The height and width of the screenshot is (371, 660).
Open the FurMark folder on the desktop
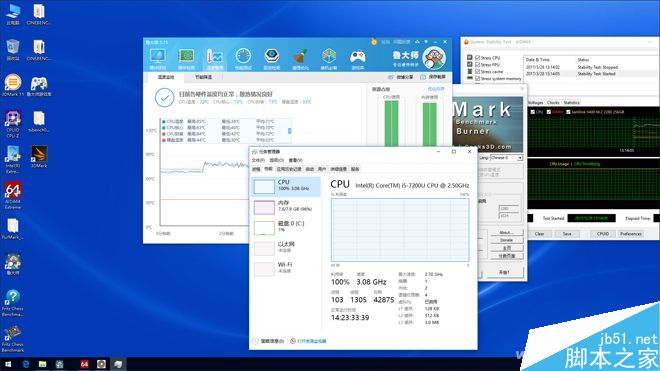[13, 229]
